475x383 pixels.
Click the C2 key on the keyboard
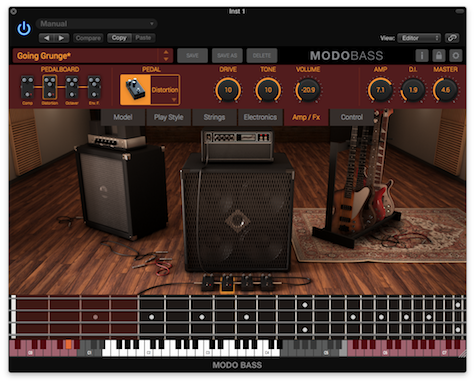149,353
